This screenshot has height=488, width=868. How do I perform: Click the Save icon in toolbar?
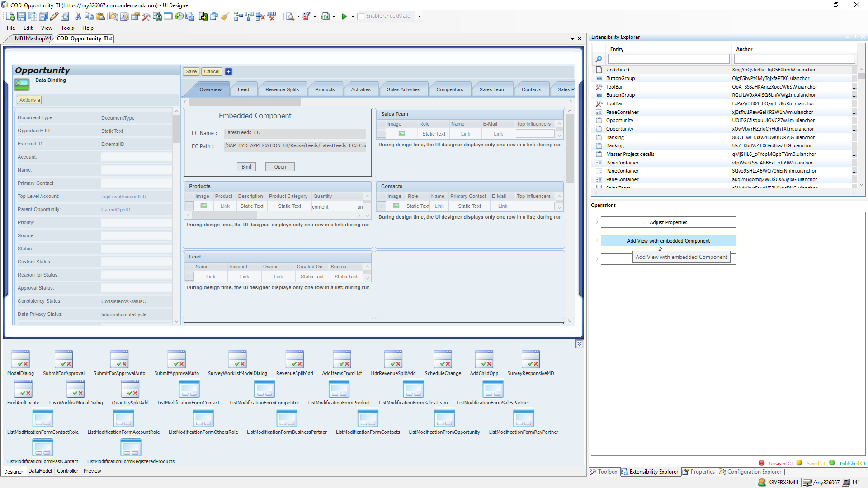[x=21, y=16]
